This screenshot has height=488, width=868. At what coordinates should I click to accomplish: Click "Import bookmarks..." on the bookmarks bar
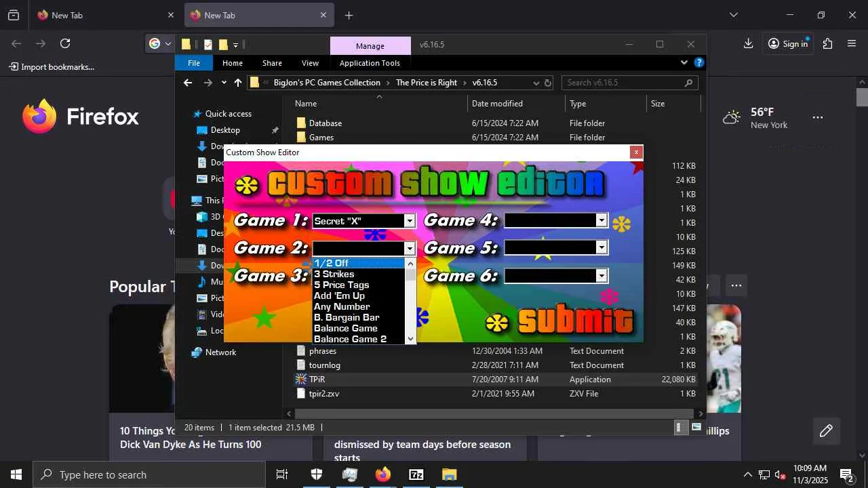pyautogui.click(x=52, y=67)
